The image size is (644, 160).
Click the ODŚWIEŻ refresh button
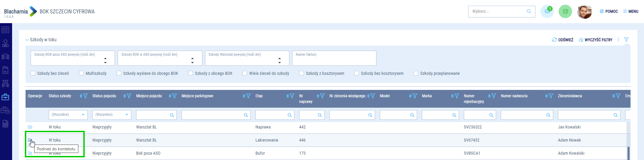tap(563, 40)
